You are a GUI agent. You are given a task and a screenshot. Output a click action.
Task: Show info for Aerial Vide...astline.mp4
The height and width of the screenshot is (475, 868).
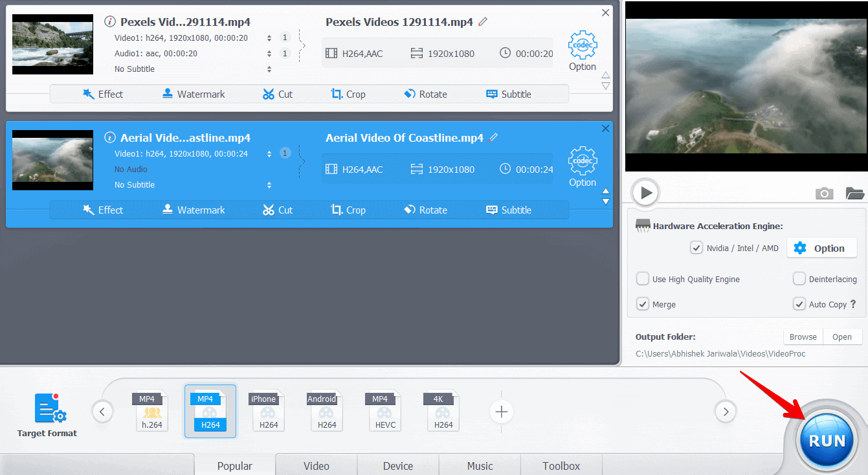[110, 137]
